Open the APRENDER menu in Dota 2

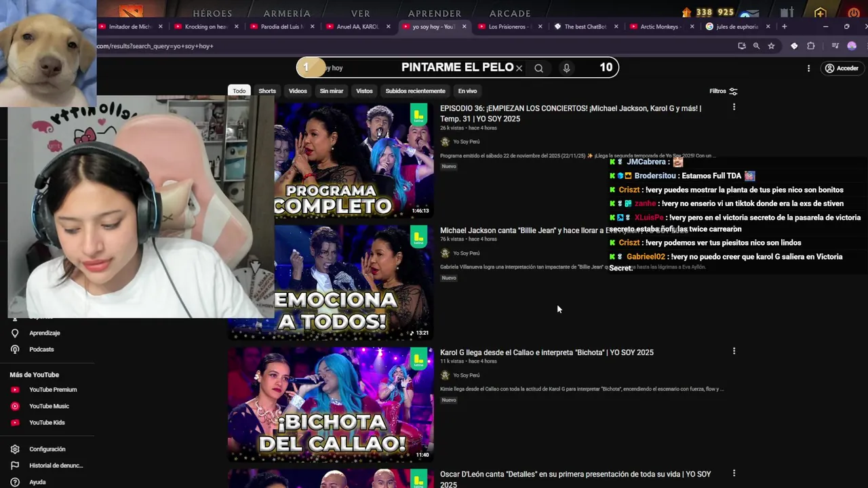[x=435, y=13]
